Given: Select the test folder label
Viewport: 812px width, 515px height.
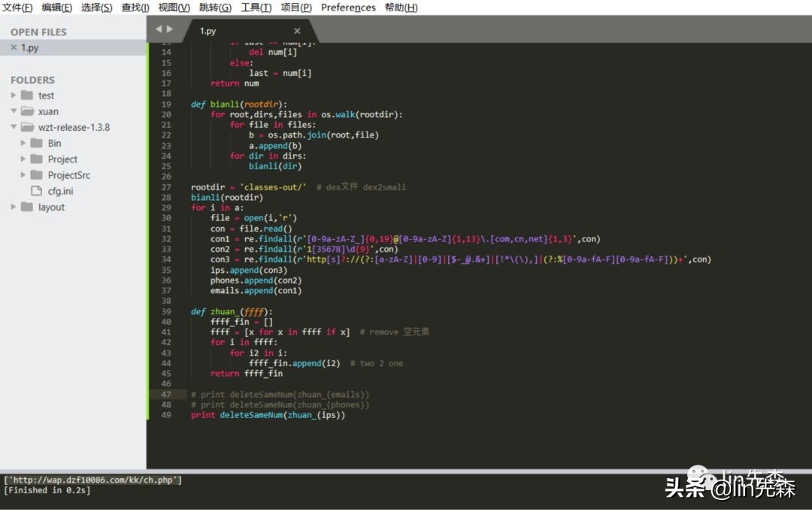Looking at the screenshot, I should pos(46,95).
